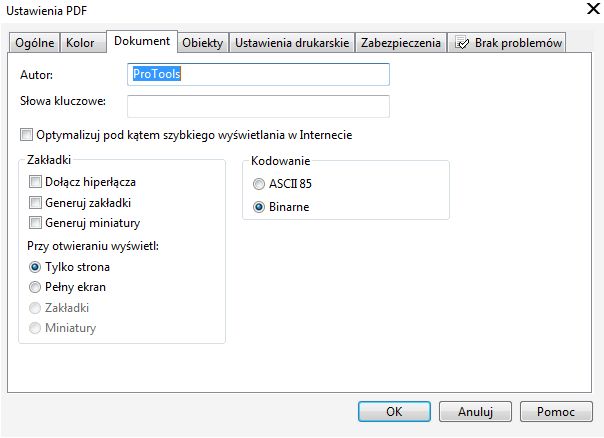Image resolution: width=604 pixels, height=438 pixels.
Task: Choose the Pełny ekran option
Action: [36, 287]
